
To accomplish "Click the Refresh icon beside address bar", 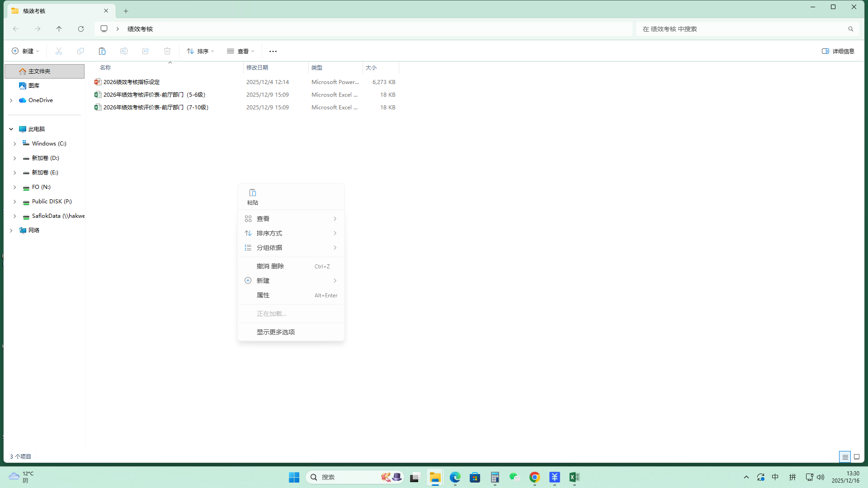I will pyautogui.click(x=81, y=29).
